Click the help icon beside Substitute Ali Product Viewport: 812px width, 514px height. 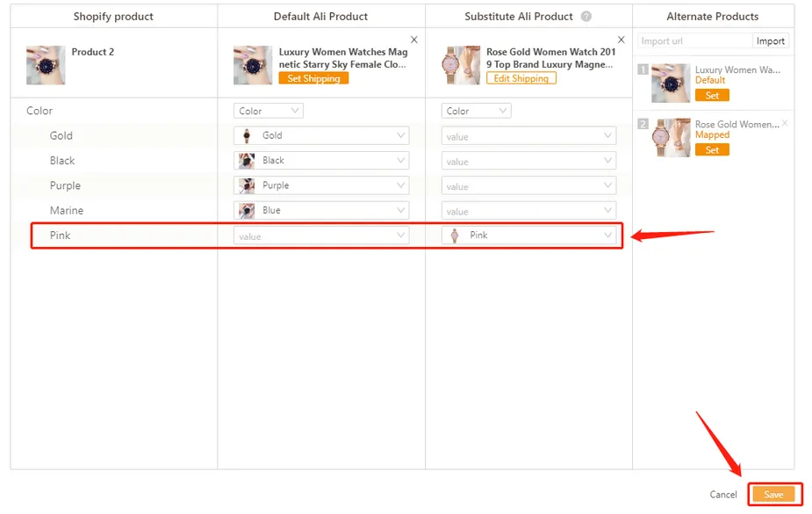point(586,17)
